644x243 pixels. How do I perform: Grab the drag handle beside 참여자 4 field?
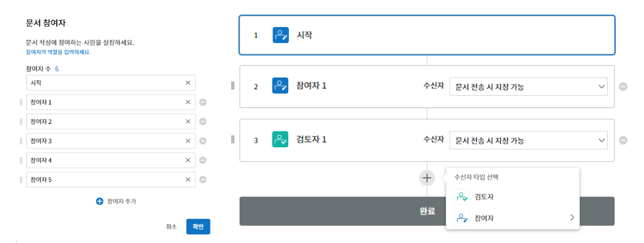click(21, 160)
